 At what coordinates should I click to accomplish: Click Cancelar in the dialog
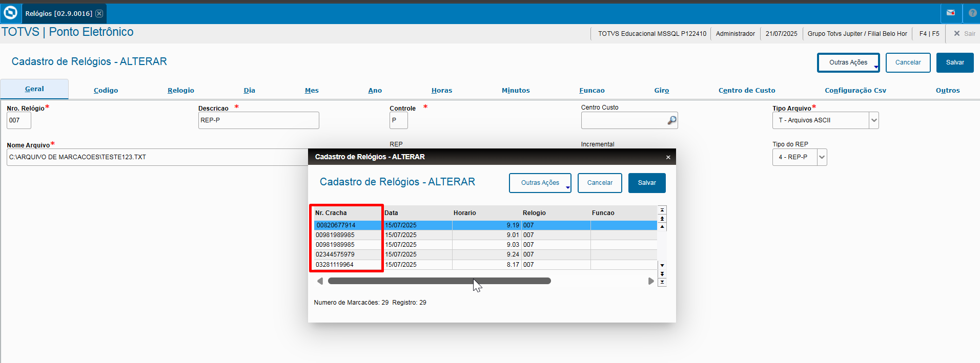[x=600, y=183]
